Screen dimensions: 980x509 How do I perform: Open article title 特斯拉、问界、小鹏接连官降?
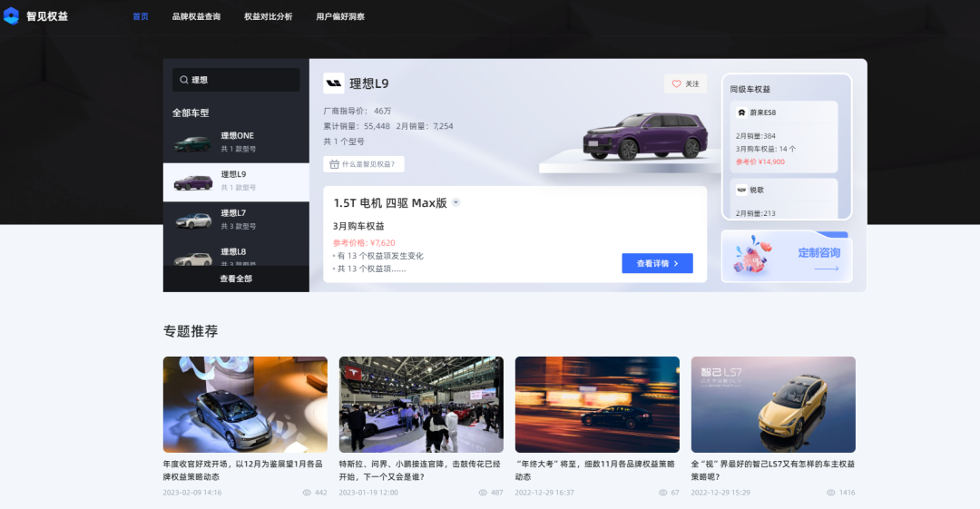(x=419, y=470)
